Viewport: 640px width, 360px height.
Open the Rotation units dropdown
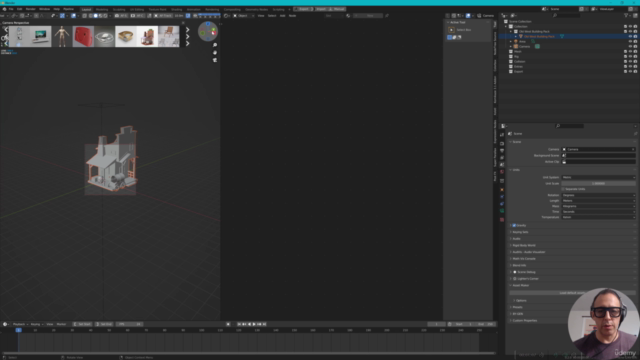click(599, 195)
